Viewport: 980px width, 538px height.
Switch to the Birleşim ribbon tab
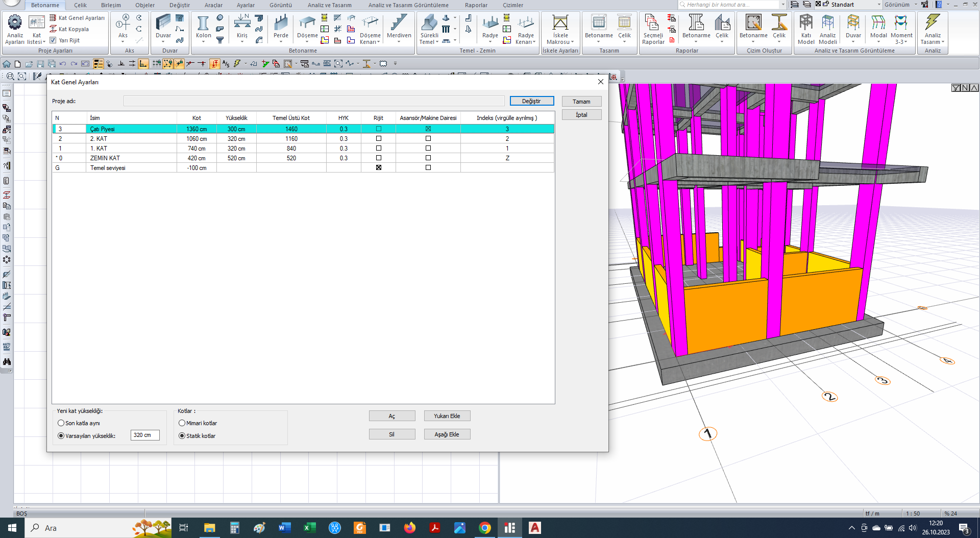[x=111, y=5]
